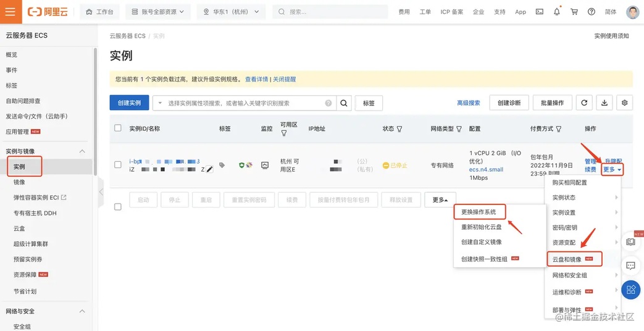This screenshot has width=644, height=331.
Task: Focus the top global search field
Action: [x=330, y=12]
